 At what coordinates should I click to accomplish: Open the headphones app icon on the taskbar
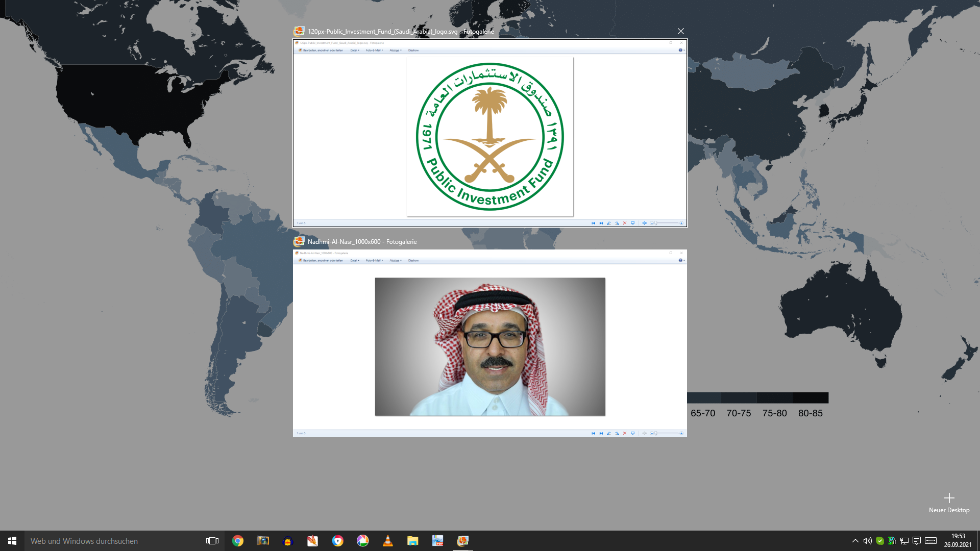(288, 541)
